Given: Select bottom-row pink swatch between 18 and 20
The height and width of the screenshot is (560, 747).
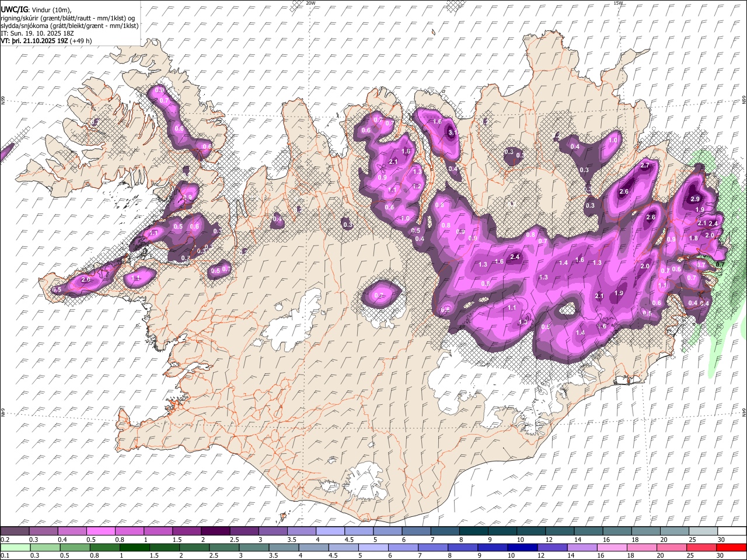Looking at the screenshot, I should 642,547.
